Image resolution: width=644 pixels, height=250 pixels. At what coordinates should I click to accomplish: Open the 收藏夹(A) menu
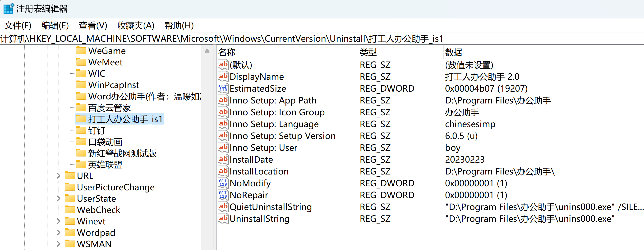point(136,25)
